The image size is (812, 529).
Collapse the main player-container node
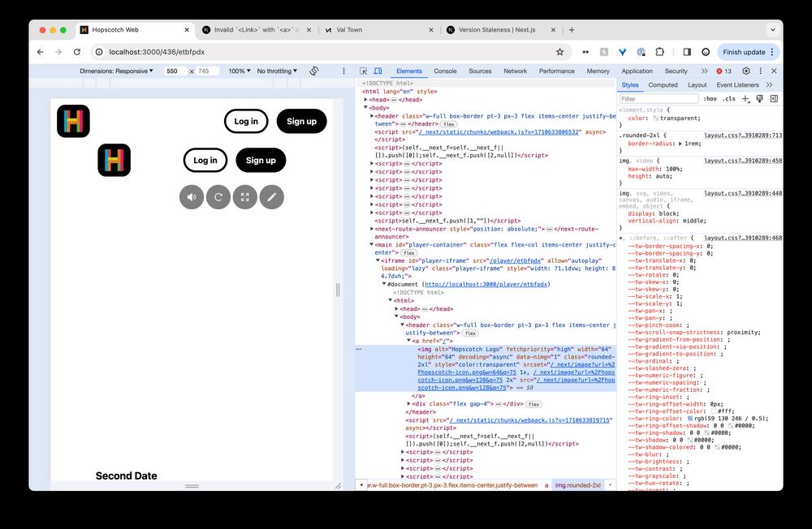coord(372,244)
